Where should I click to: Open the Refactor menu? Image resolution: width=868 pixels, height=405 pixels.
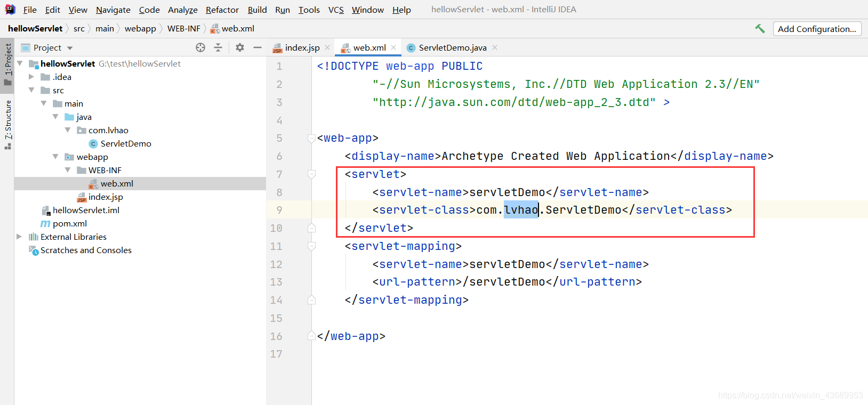222,10
